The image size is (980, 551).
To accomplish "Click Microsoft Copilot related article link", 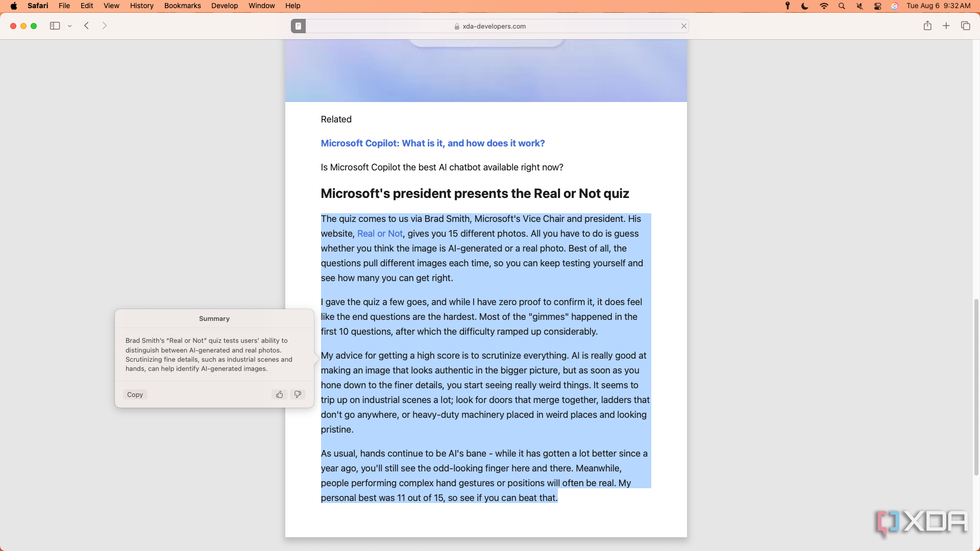I will point(433,143).
